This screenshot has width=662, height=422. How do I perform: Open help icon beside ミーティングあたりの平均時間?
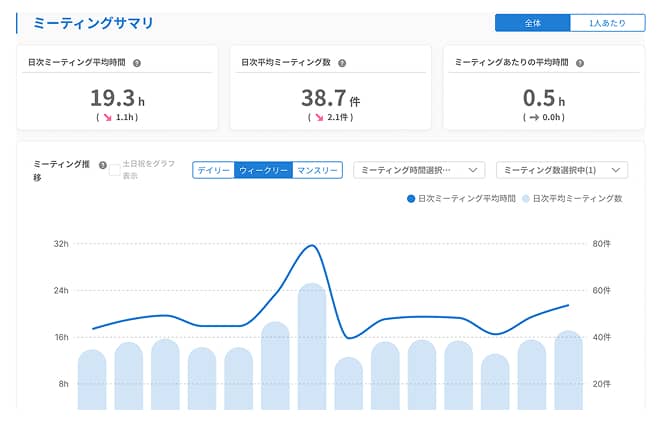point(580,63)
